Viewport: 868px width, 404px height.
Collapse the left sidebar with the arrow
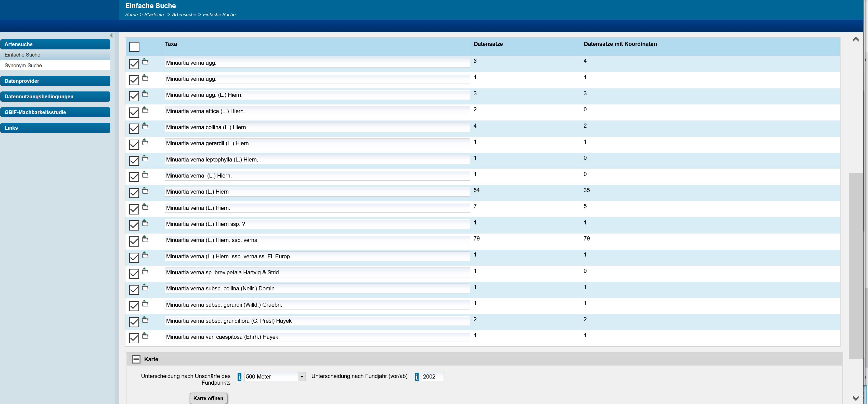tap(111, 35)
